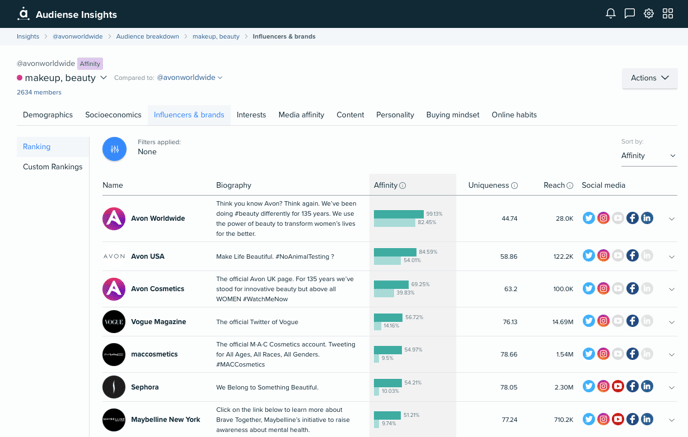Switch to the Online habits tab
688x437 pixels.
(514, 115)
